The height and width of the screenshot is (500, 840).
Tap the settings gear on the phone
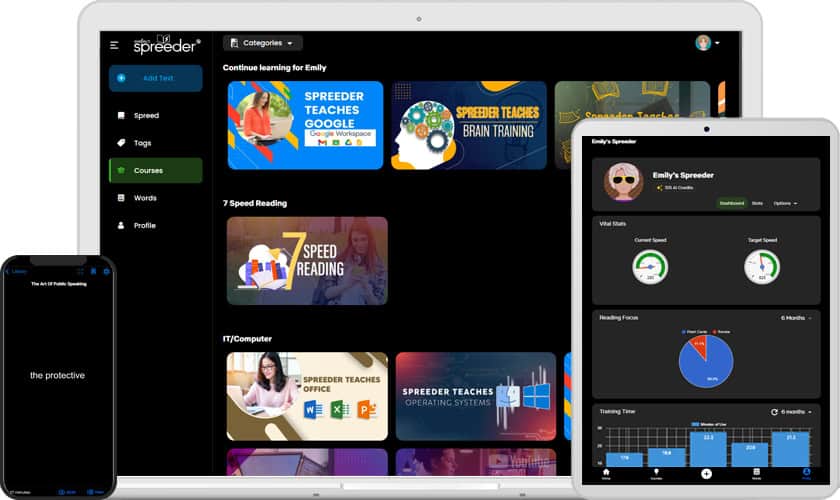click(x=106, y=272)
